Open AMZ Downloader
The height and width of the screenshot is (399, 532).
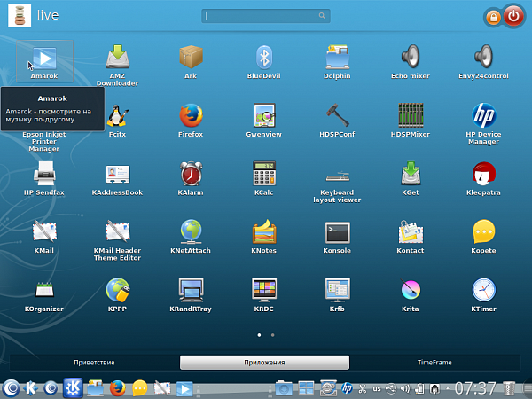click(x=117, y=65)
